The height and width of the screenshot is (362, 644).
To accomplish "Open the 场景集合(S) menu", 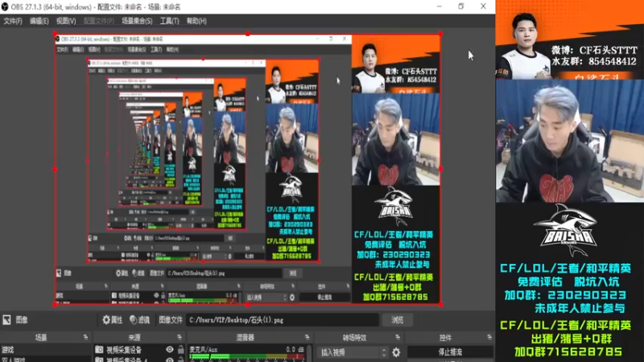I will point(137,21).
